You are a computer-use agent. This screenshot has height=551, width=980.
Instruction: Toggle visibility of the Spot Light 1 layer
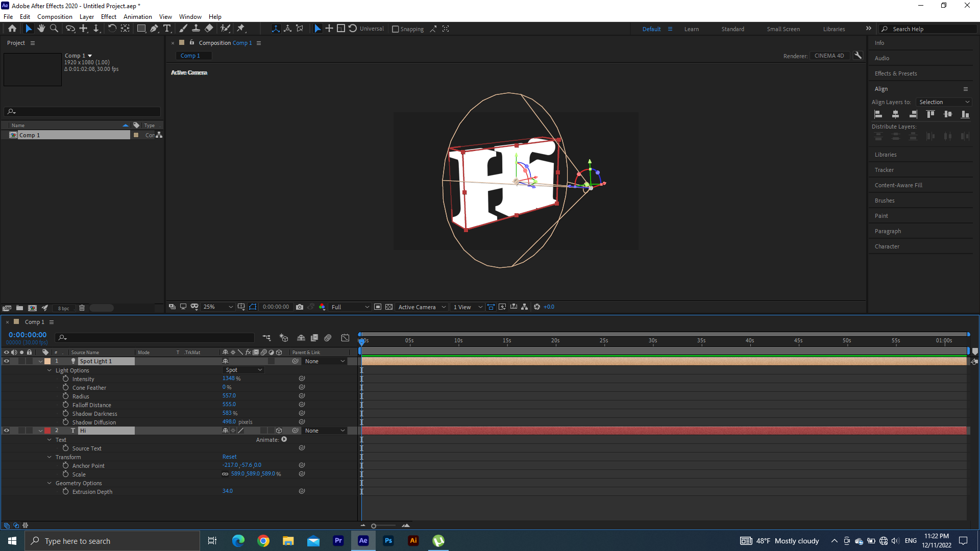coord(7,361)
